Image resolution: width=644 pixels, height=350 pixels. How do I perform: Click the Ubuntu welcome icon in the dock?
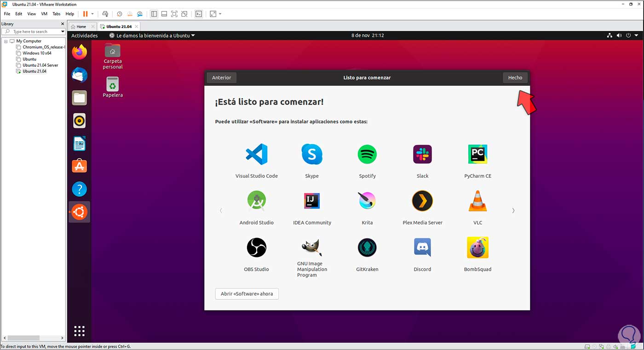[80, 212]
